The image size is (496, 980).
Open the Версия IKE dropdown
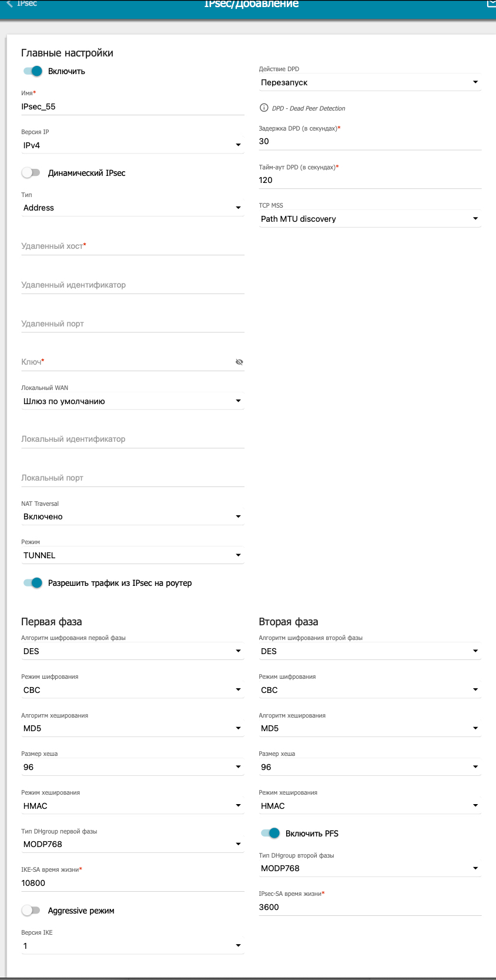[132, 946]
